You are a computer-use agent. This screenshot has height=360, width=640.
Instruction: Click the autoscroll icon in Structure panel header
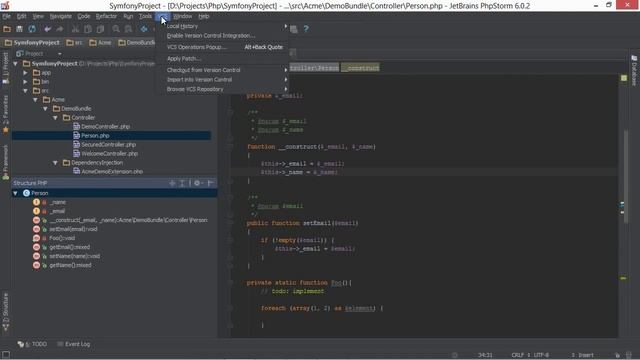(172, 183)
